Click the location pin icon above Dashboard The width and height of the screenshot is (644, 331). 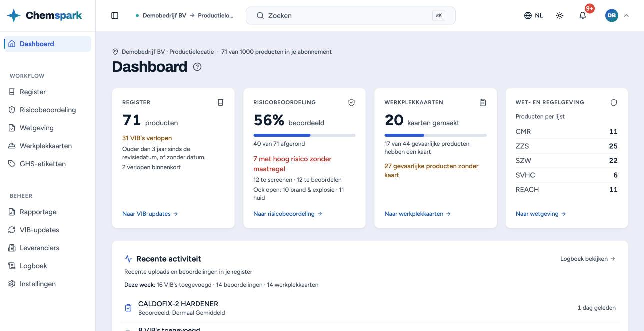(x=115, y=52)
